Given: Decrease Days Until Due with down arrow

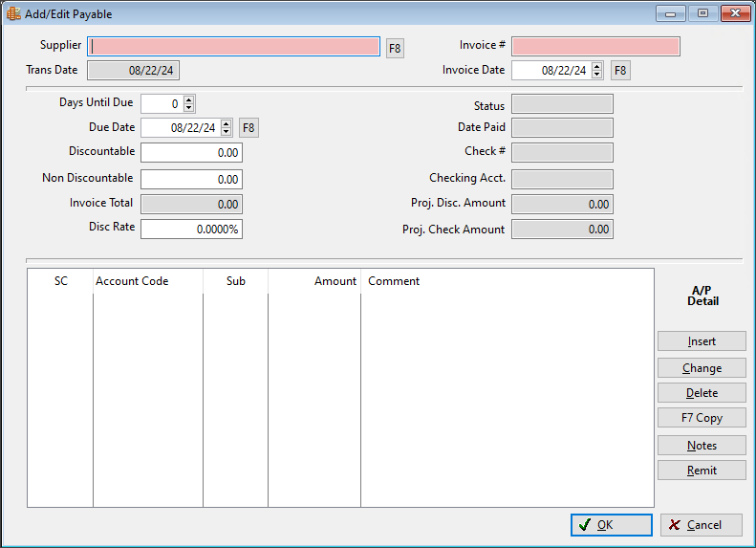Looking at the screenshot, I should tap(189, 107).
